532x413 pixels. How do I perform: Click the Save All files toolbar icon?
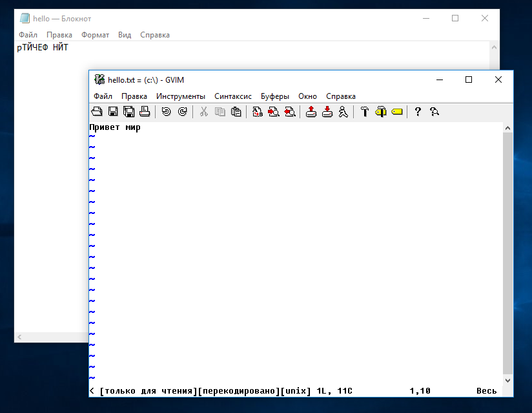point(129,111)
